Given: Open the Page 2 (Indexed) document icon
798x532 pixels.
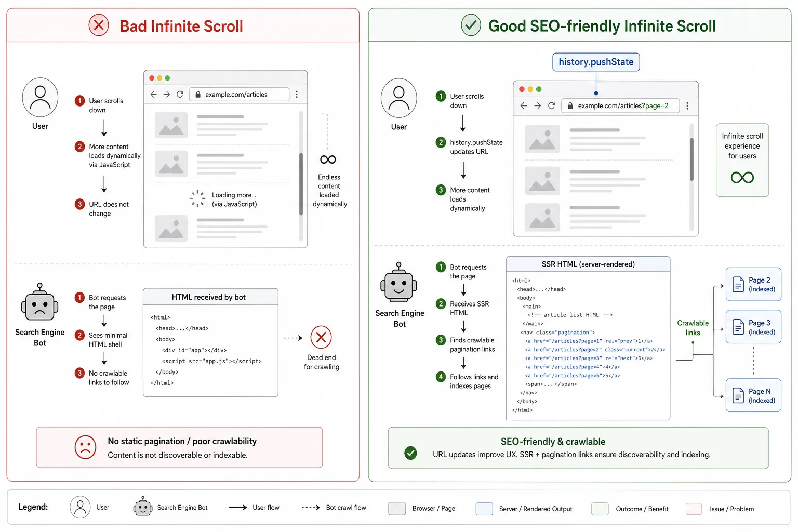Looking at the screenshot, I should coord(738,284).
